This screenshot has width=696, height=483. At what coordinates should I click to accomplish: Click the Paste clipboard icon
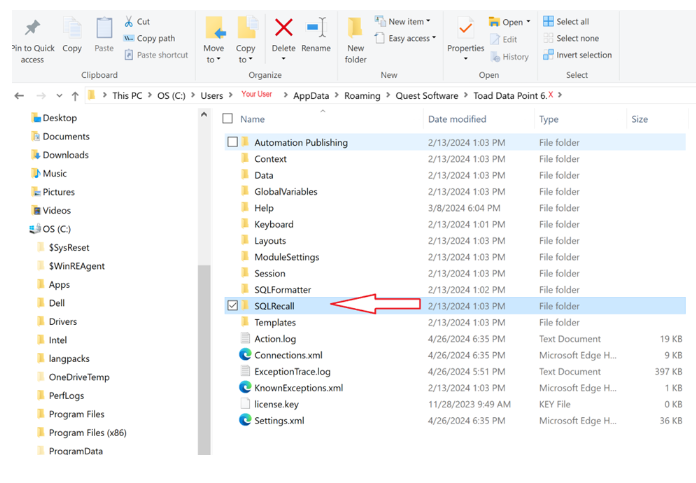coord(104,28)
